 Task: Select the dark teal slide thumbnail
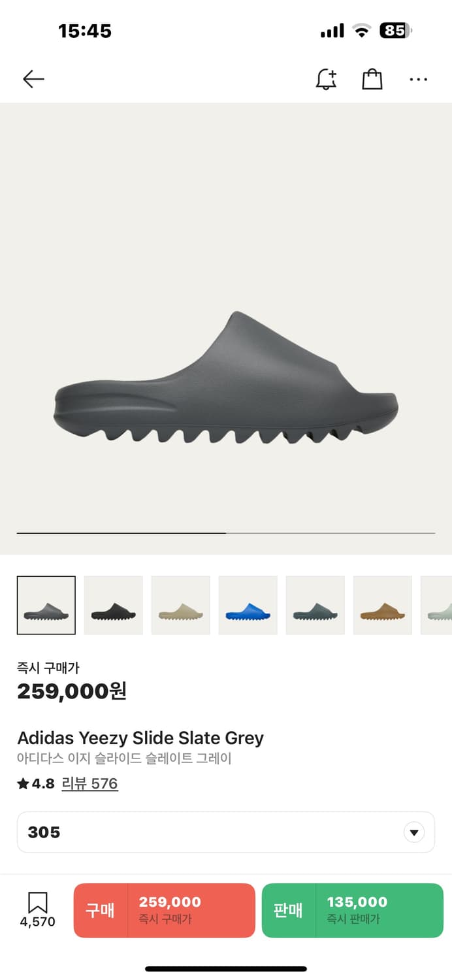(x=315, y=606)
